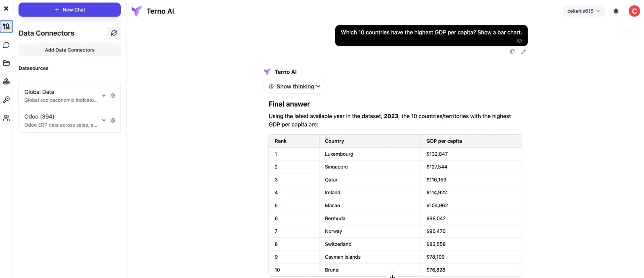Open the notifications bell
Image resolution: width=644 pixels, height=278 pixels.
616,11
